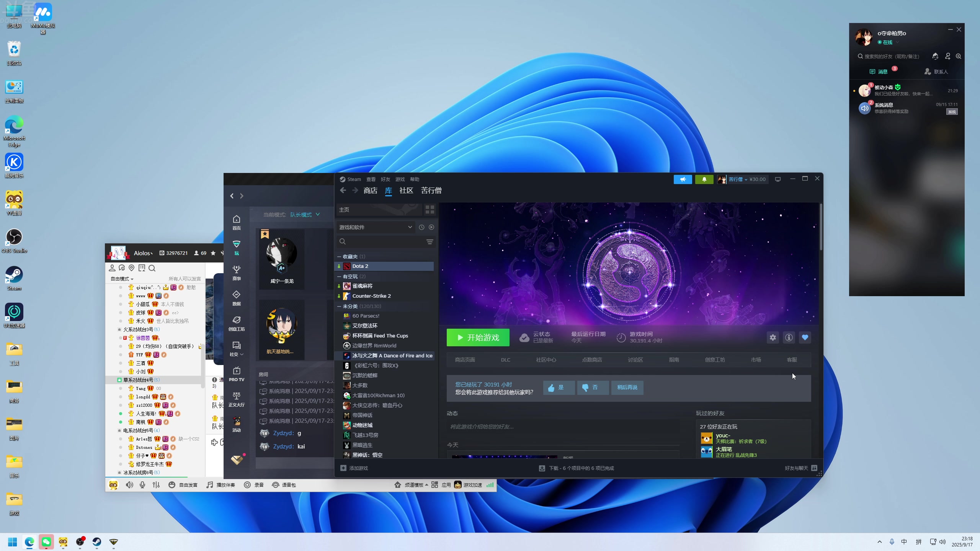Open Friends & Chat in Steam footer
980x551 pixels.
tap(801, 468)
